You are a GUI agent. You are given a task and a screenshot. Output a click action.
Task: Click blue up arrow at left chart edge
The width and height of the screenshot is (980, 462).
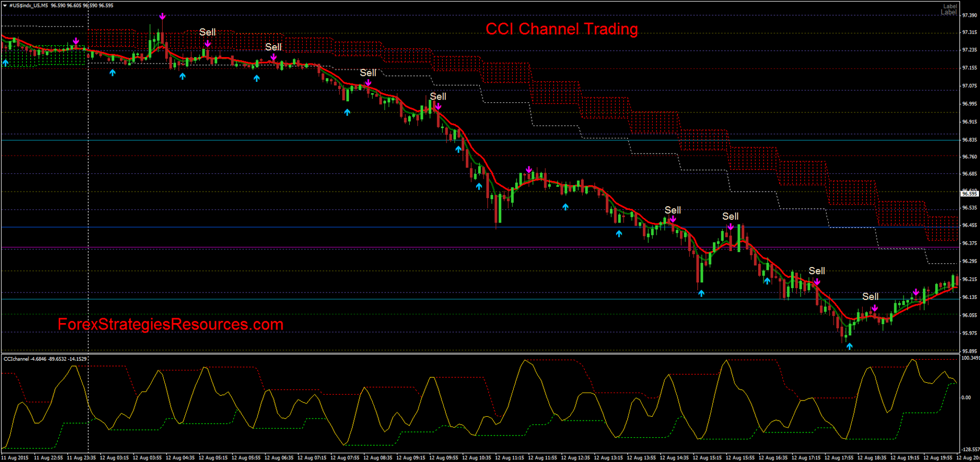coord(5,63)
